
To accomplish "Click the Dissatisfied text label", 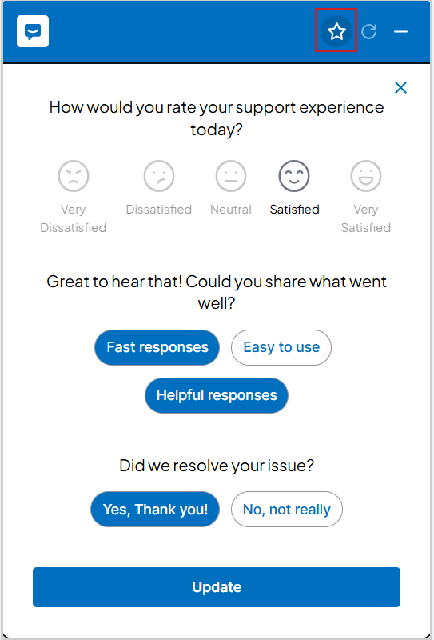I will point(159,210).
